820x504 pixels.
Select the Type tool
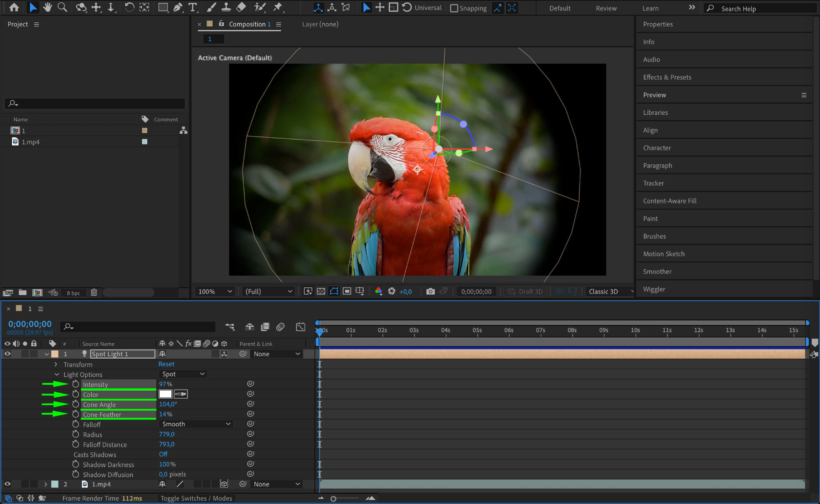point(193,7)
